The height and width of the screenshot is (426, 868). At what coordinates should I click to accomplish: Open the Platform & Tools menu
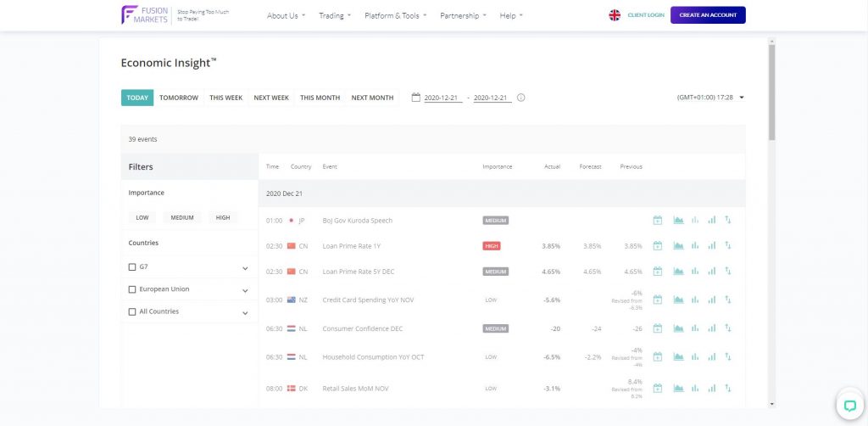tap(395, 15)
